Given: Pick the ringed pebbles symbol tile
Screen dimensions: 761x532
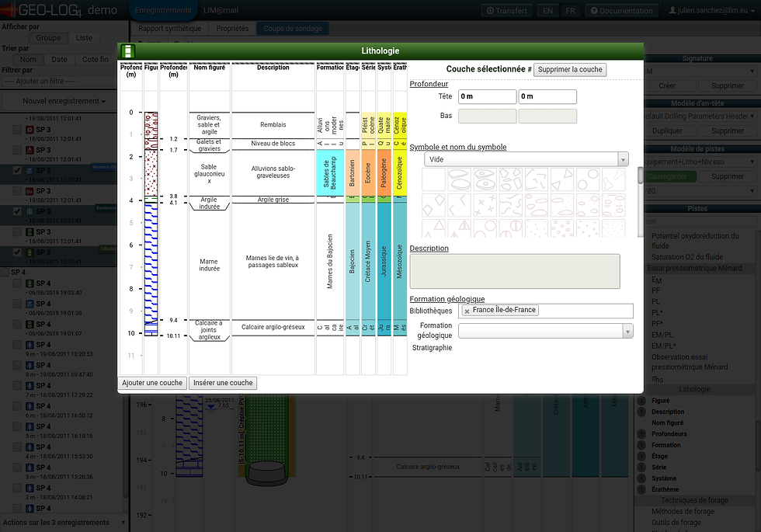Looking at the screenshot, I should click(485, 179).
